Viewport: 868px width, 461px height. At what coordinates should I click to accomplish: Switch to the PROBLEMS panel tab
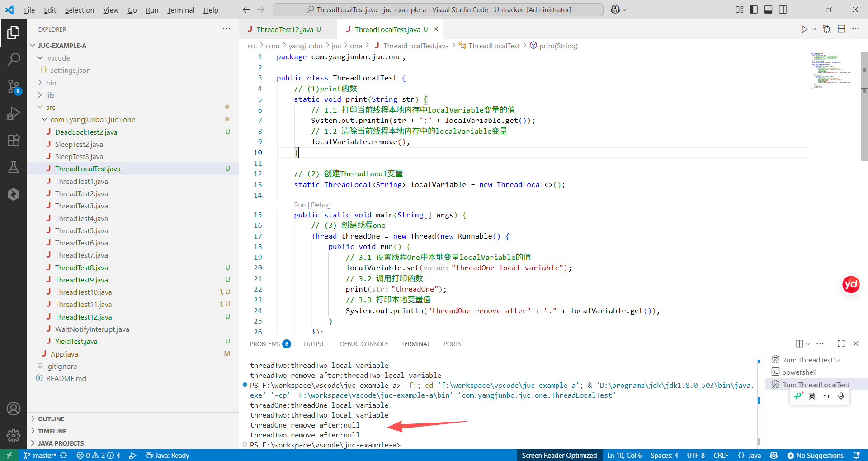point(270,344)
